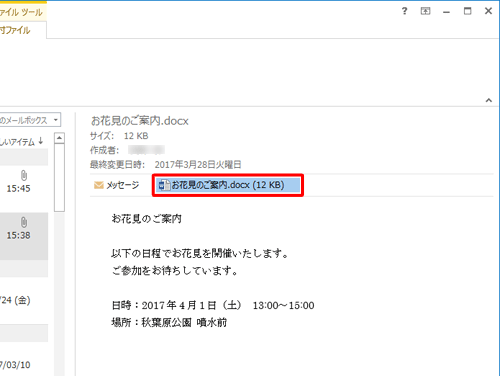Click the paperclip icon on the 15:38 message
This screenshot has width=500, height=376.
click(24, 222)
